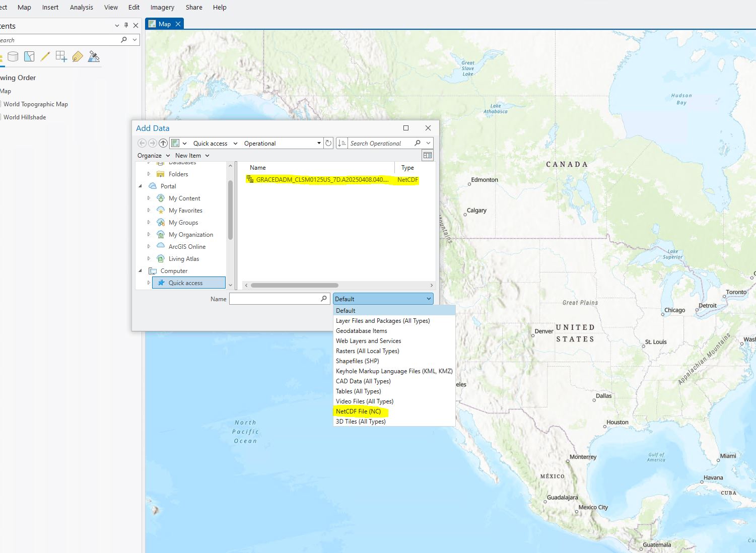This screenshot has width=756, height=553.
Task: Open the Imagery ribbon tab
Action: 162,7
